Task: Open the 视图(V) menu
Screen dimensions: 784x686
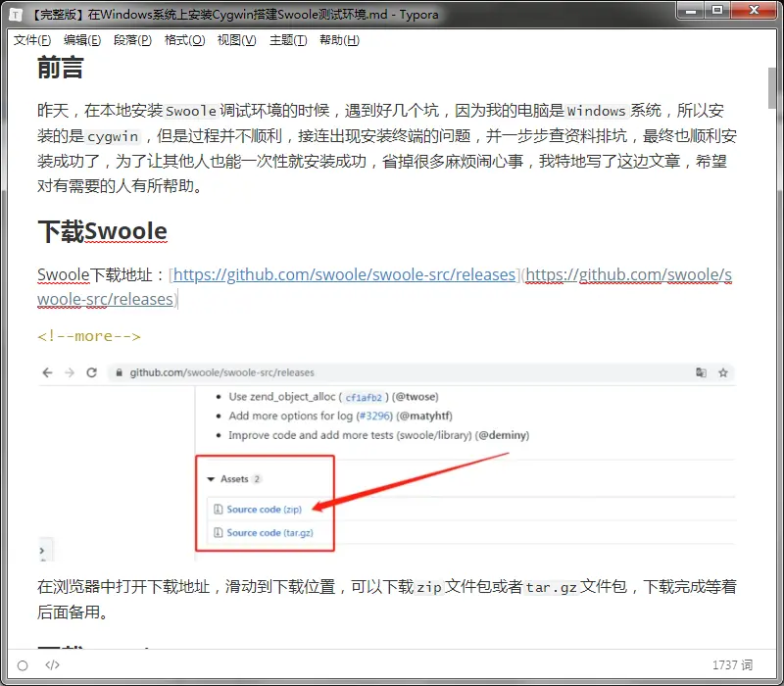Action: (x=236, y=40)
